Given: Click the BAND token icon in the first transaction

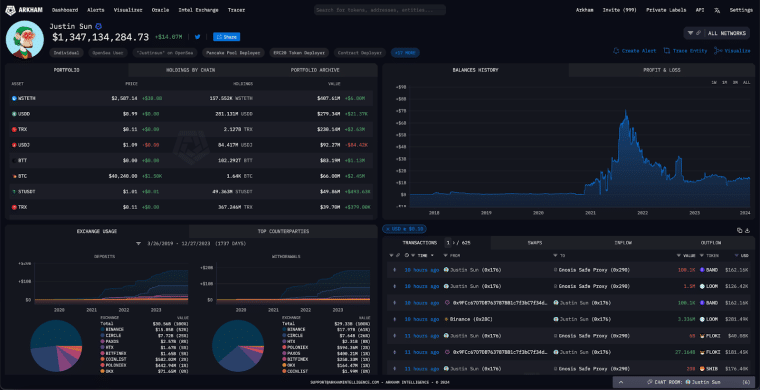Looking at the screenshot, I should pos(702,270).
